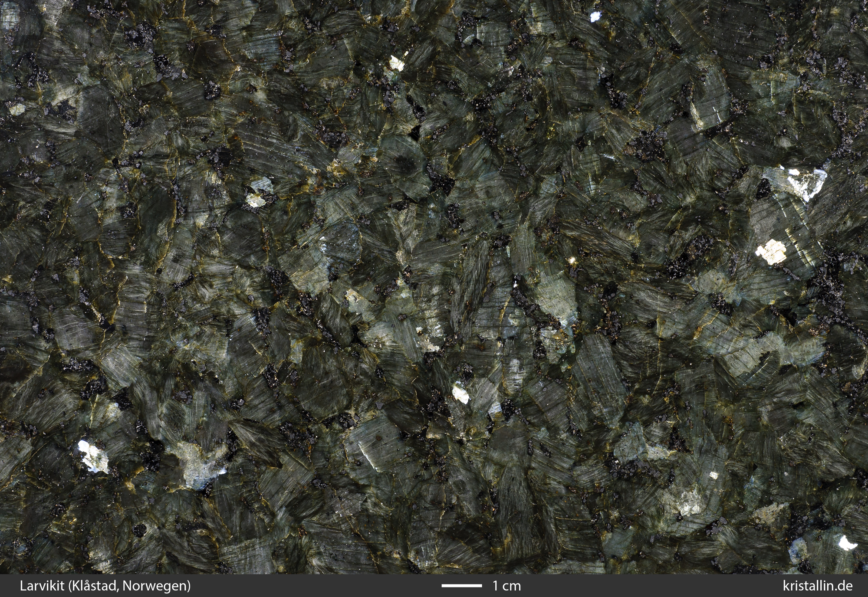
Task: Click the largest cream-white crystal at right
Action: (x=771, y=252)
